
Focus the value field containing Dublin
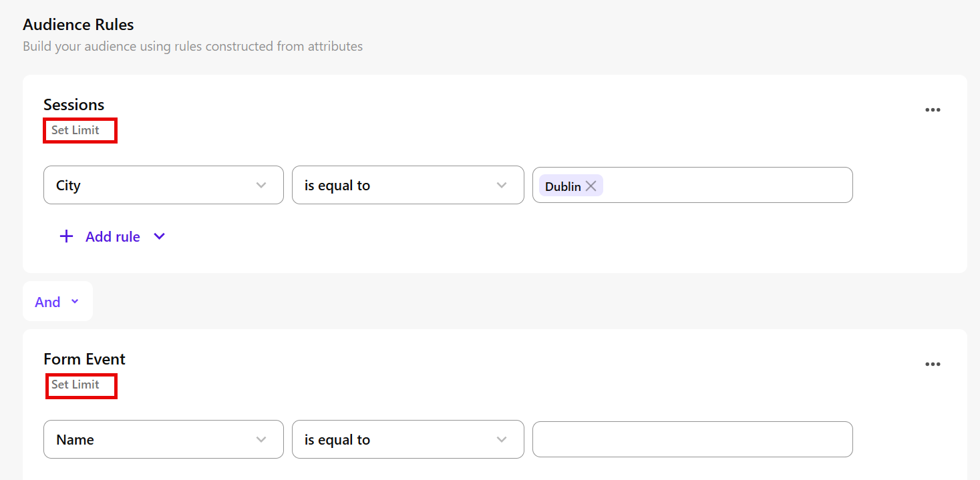(693, 185)
